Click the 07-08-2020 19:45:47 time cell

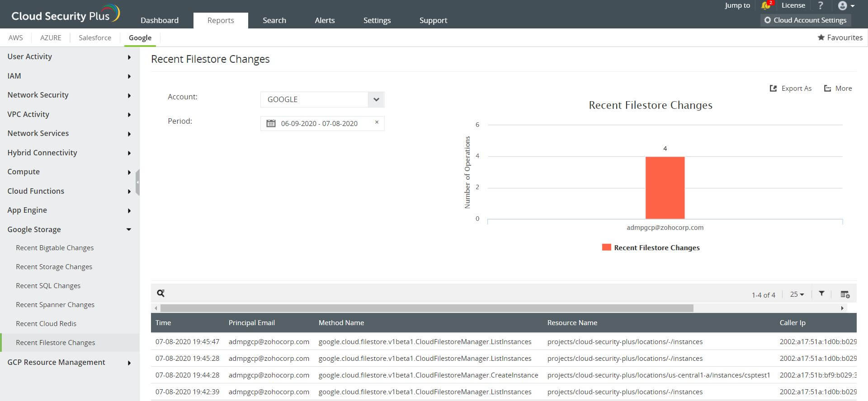click(188, 342)
